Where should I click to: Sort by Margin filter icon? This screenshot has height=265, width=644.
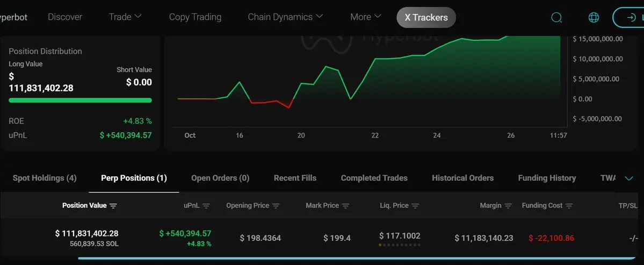pyautogui.click(x=509, y=206)
